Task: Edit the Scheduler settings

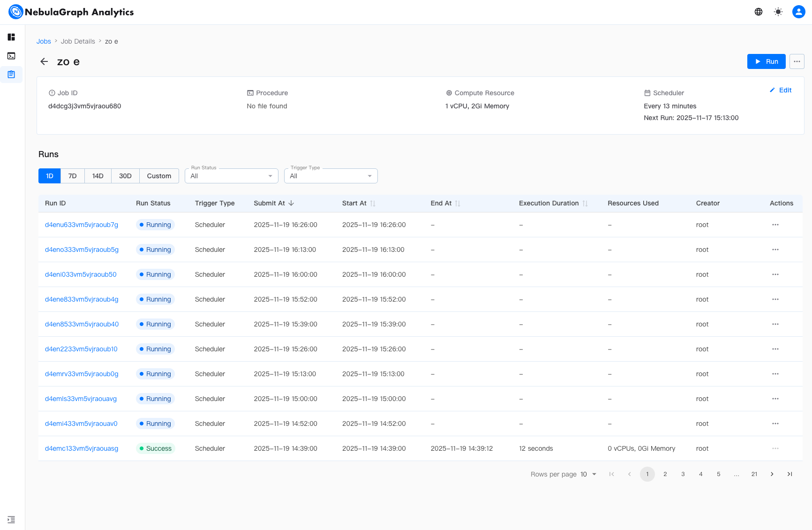Action: 781,90
